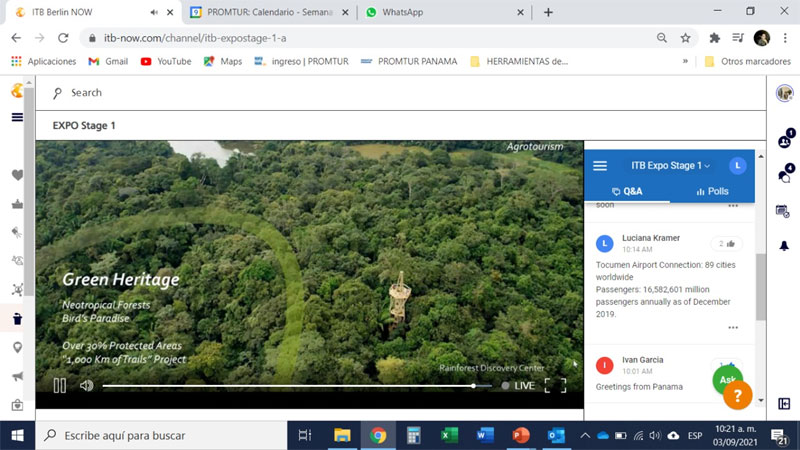This screenshot has height=450, width=800.
Task: Expand the ITB Expo Stage 1 dropdown
Action: tap(670, 166)
